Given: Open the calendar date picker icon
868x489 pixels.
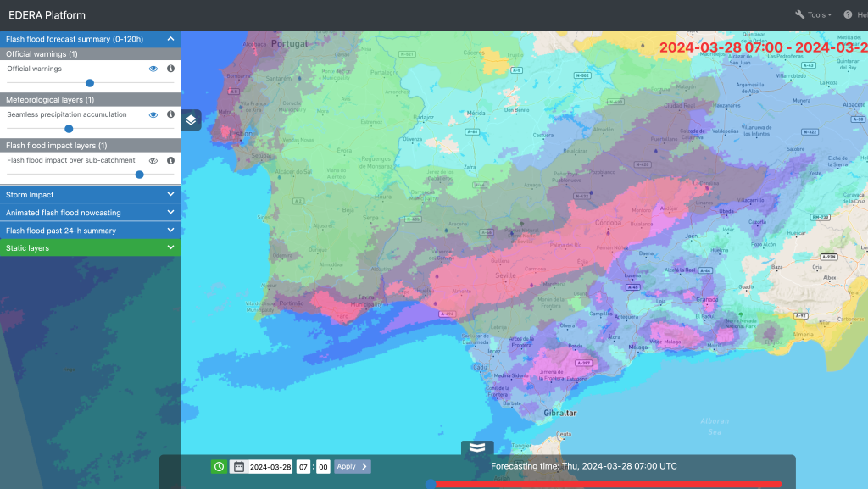Looking at the screenshot, I should click(x=239, y=466).
